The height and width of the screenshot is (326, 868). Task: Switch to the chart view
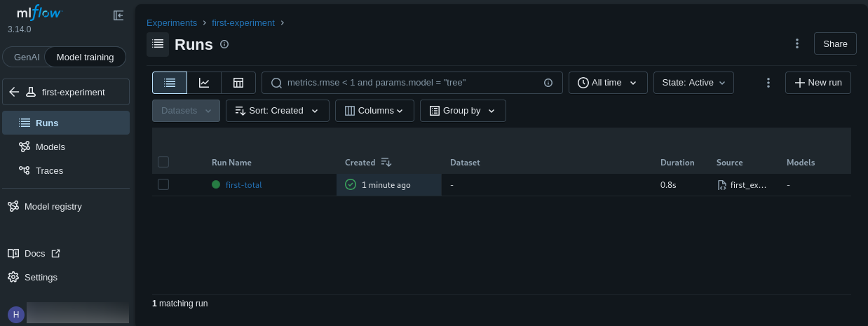pos(204,83)
